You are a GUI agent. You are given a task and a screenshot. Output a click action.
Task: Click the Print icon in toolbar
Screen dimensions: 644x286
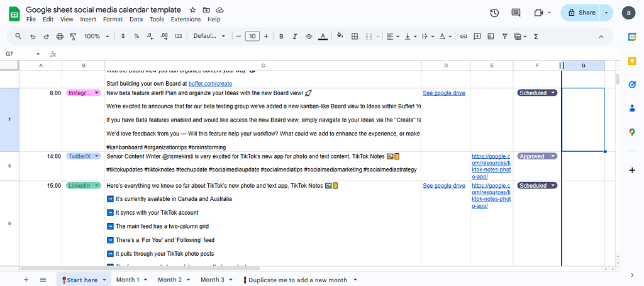tap(60, 37)
